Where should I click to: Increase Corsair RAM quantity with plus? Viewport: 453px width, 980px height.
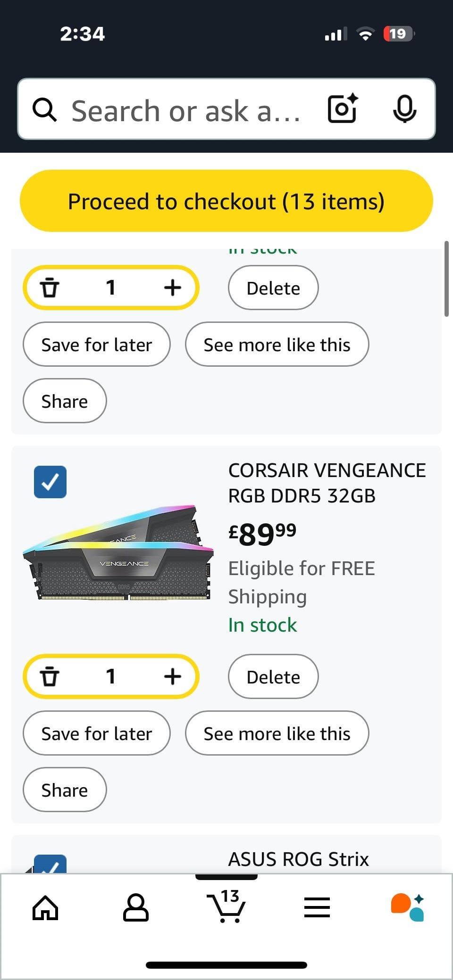173,676
